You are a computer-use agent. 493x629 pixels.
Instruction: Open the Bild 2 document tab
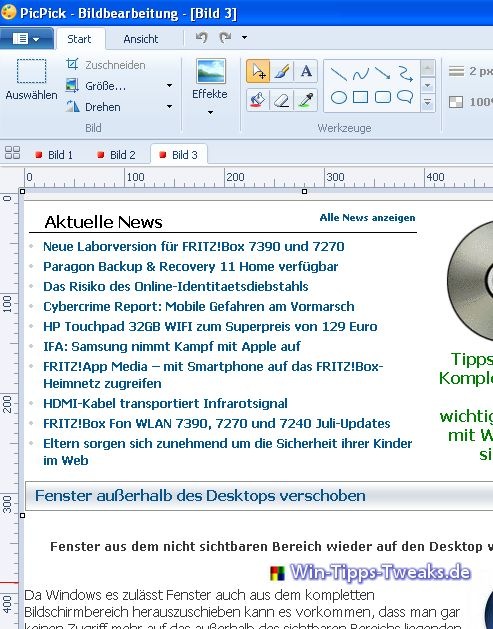point(117,154)
